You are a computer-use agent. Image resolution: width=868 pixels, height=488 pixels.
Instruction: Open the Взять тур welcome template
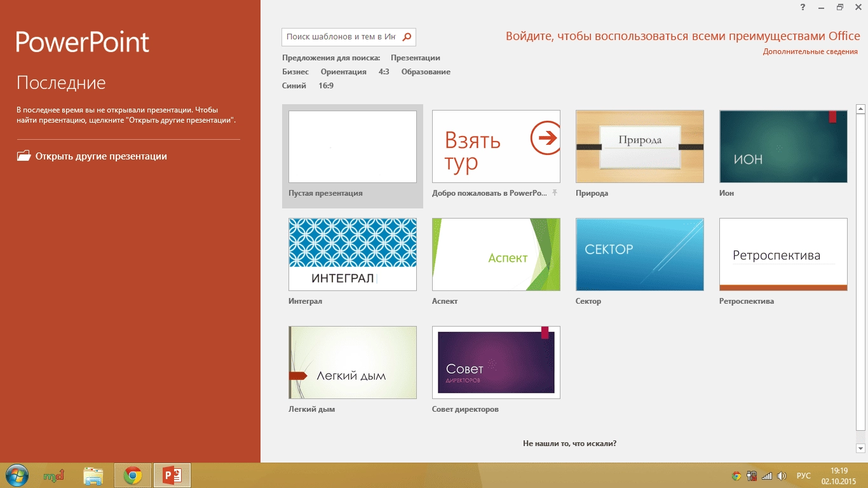pos(496,147)
